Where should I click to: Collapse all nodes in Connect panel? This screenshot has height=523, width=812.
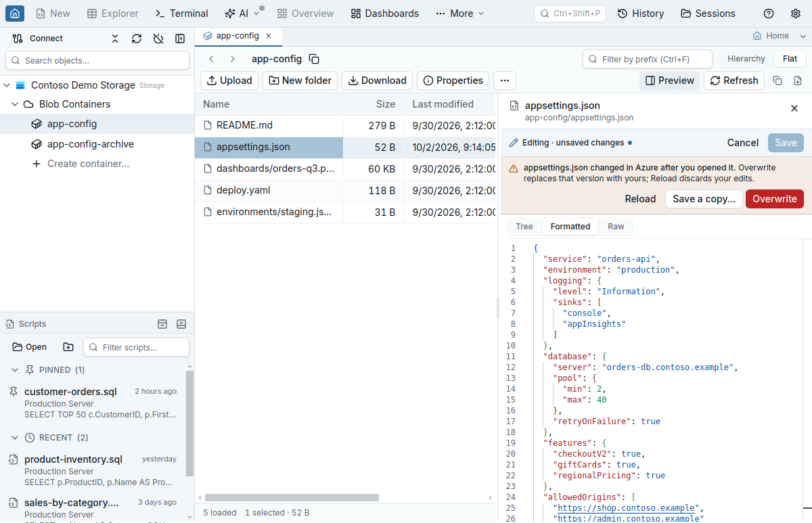coord(115,39)
